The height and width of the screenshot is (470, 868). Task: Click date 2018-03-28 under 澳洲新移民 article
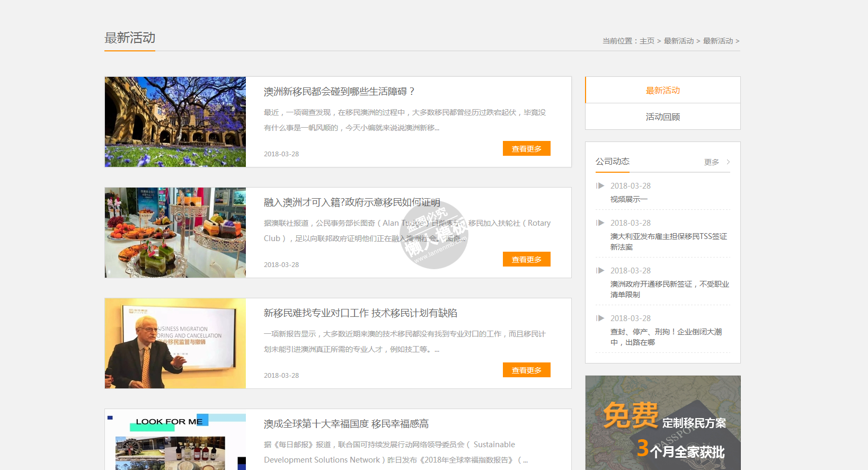(281, 154)
